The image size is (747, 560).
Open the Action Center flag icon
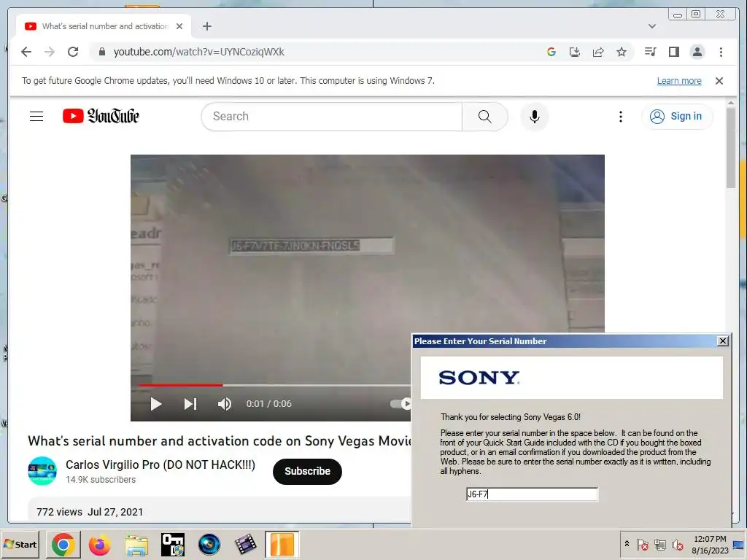642,545
